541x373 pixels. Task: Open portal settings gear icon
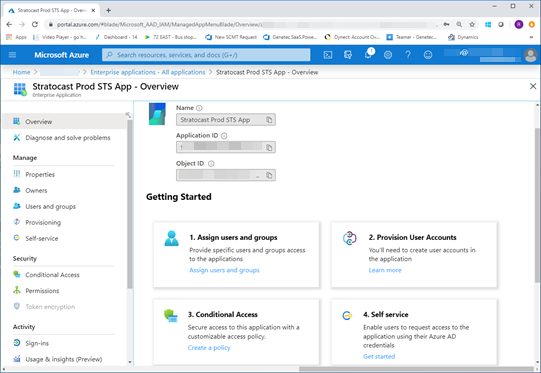click(x=388, y=55)
